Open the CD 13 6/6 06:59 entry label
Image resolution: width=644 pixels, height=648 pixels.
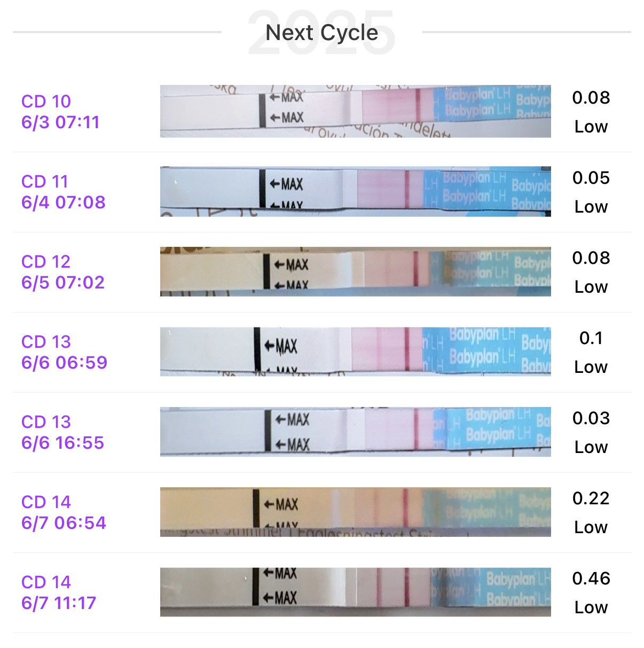tap(64, 352)
